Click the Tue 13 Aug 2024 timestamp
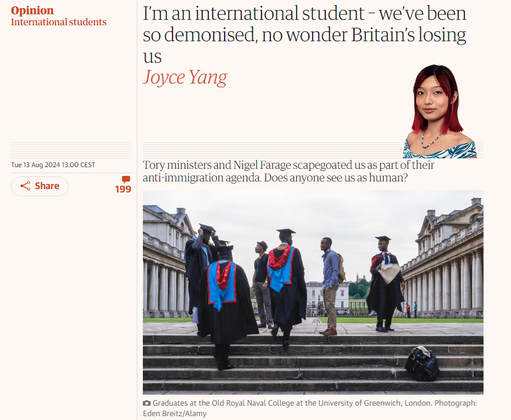The image size is (511, 420). pos(53,165)
